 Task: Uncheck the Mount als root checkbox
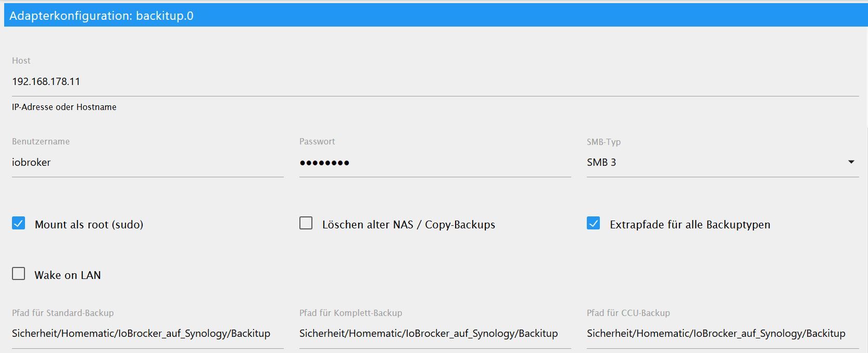click(19, 224)
